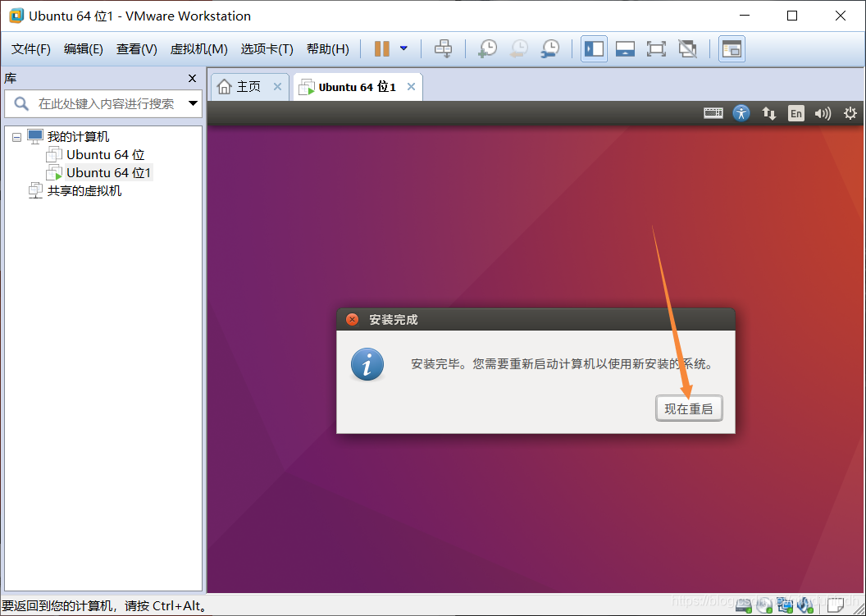Select Ubuntu 64 位1 in the library
The image size is (866, 616).
[x=108, y=173]
